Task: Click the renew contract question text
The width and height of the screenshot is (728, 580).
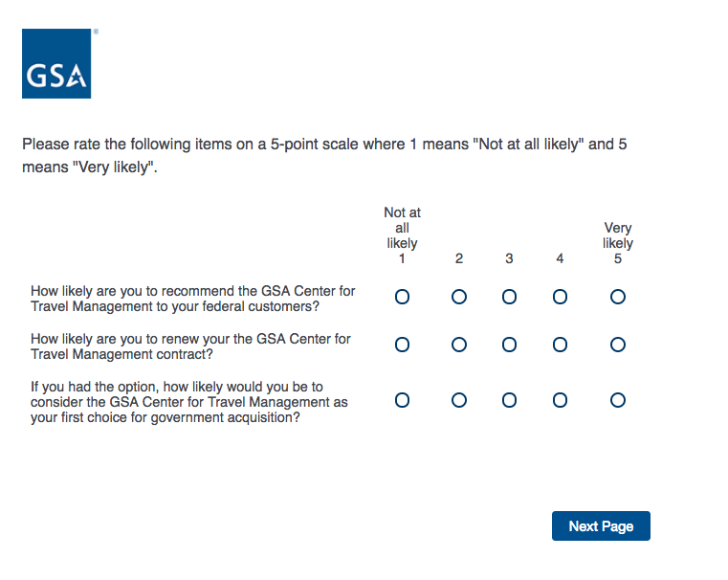Action: tap(190, 346)
